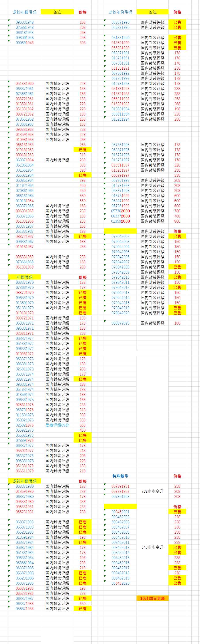Click serial number cell 007891961
The height and width of the screenshot is (644, 200).
(120, 486)
